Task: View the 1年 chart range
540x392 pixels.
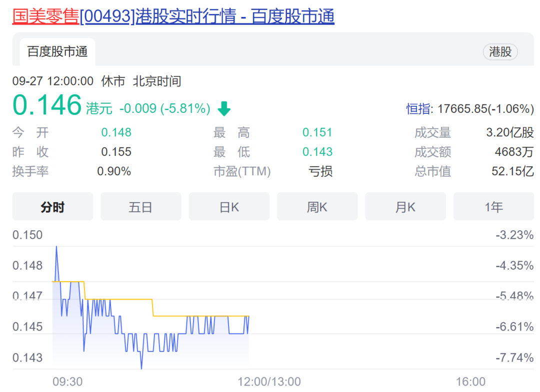Action: click(493, 207)
